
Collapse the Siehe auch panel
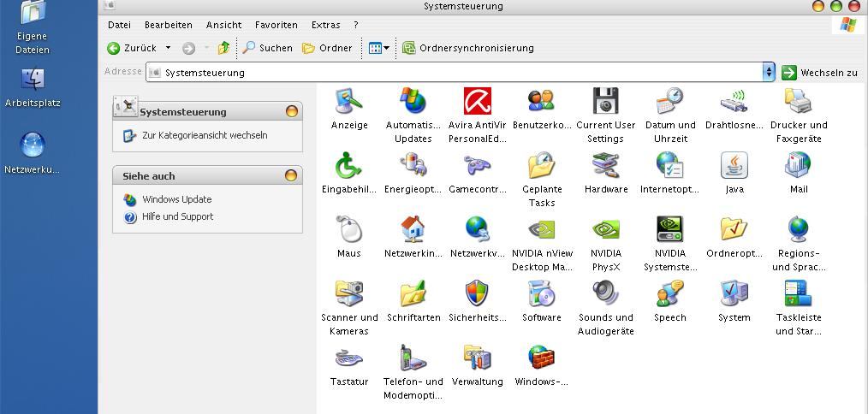coord(291,175)
